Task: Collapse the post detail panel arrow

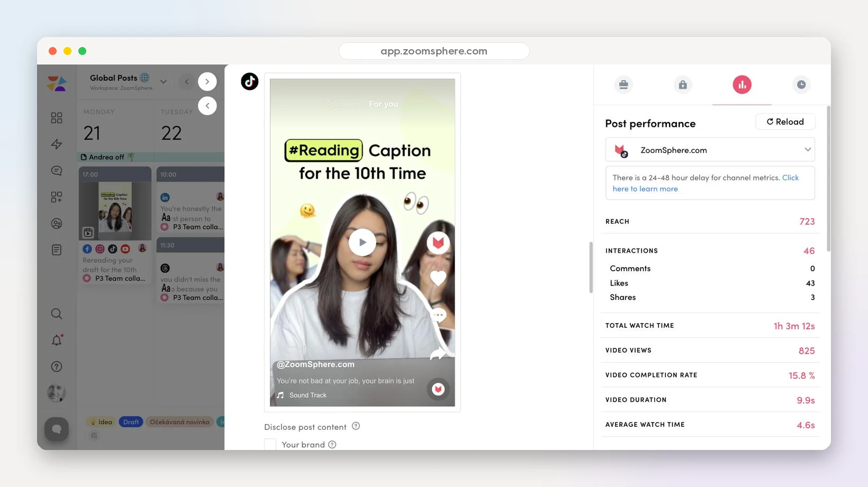Action: [207, 106]
